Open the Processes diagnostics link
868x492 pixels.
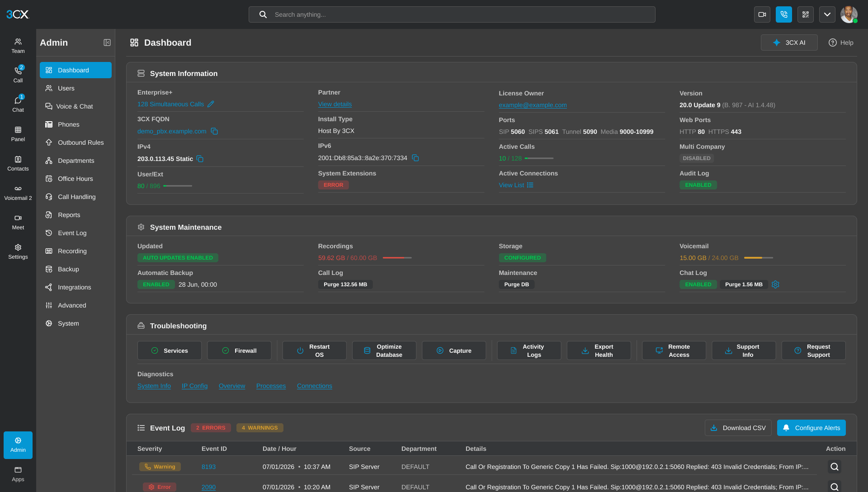pos(271,386)
